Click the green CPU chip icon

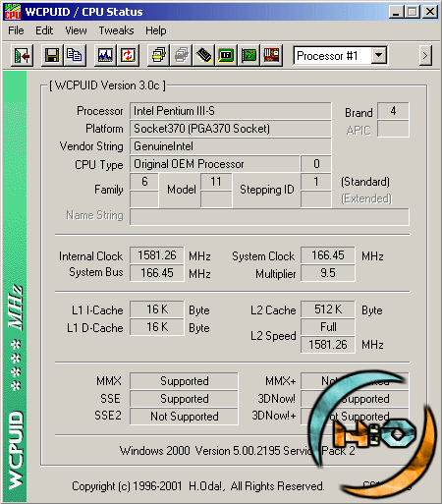point(226,55)
